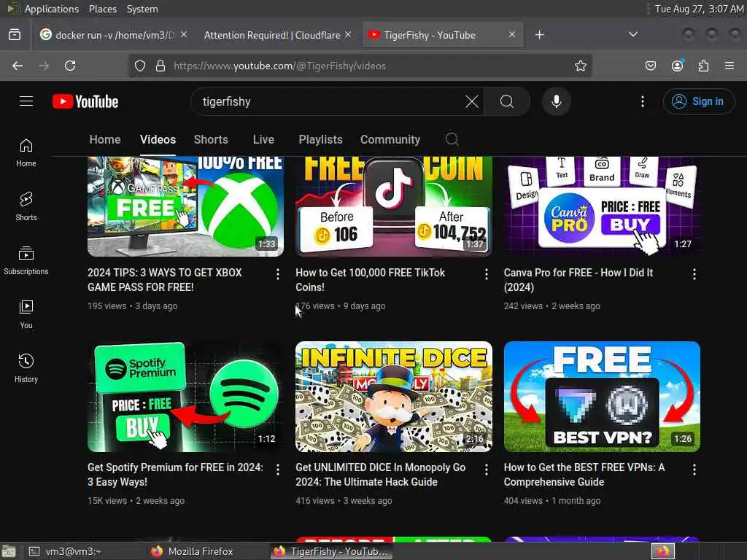Switch to the channel Shorts tab
Image resolution: width=747 pixels, height=560 pixels.
(x=211, y=139)
